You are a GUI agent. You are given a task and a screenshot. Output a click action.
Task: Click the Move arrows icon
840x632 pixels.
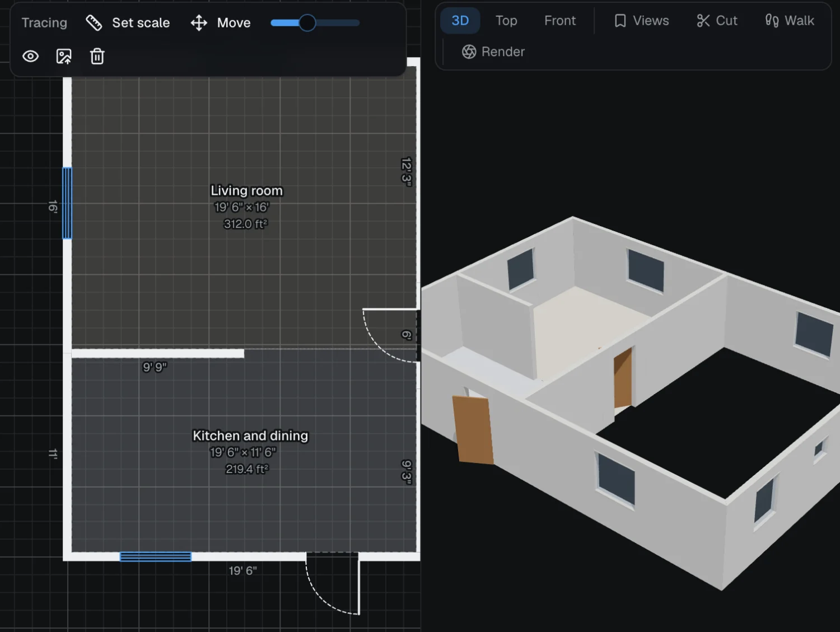[x=199, y=23]
